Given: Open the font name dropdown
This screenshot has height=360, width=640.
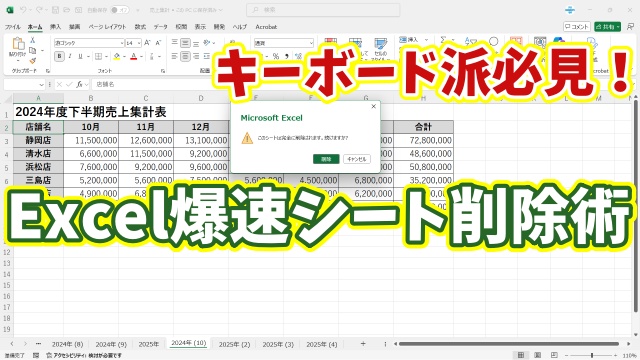Looking at the screenshot, I should pos(122,43).
